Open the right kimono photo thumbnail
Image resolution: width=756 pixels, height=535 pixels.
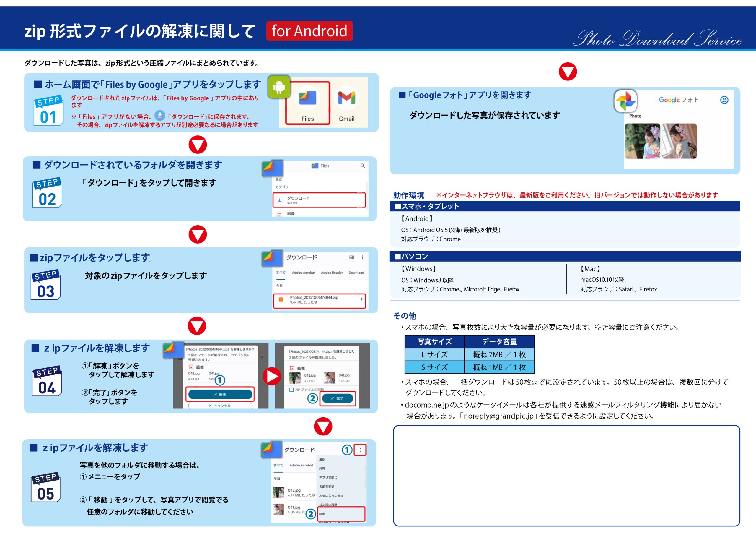point(679,141)
